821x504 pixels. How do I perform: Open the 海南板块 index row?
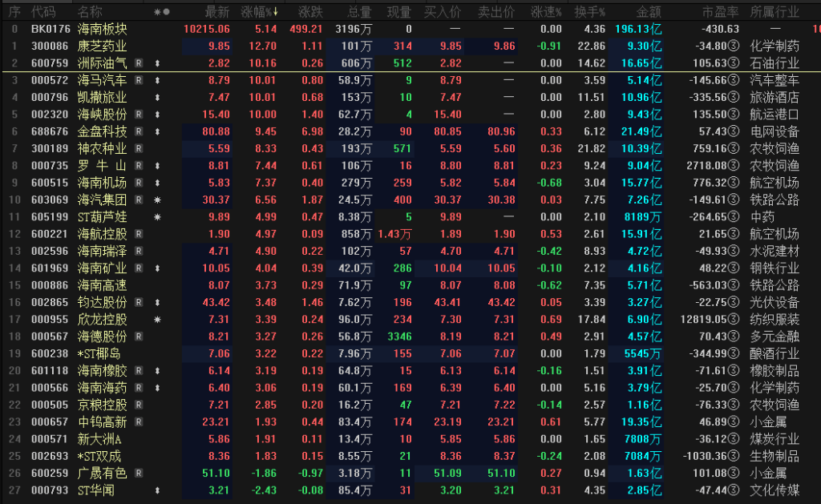[x=101, y=29]
